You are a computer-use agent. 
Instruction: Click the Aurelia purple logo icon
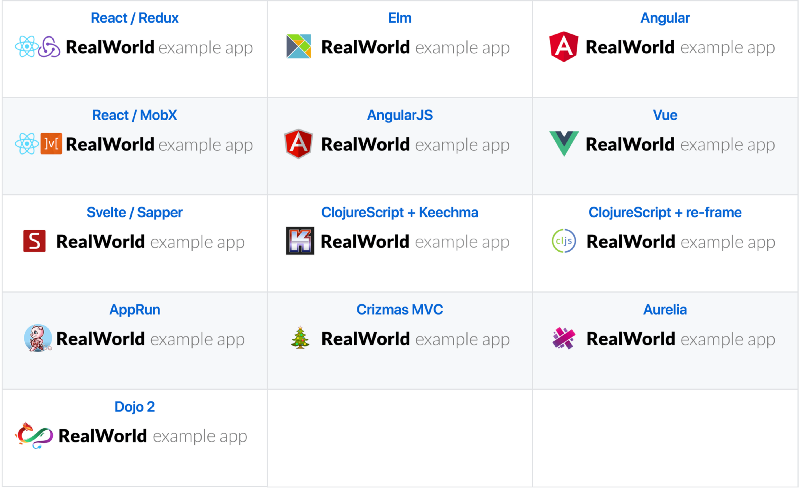click(x=564, y=338)
